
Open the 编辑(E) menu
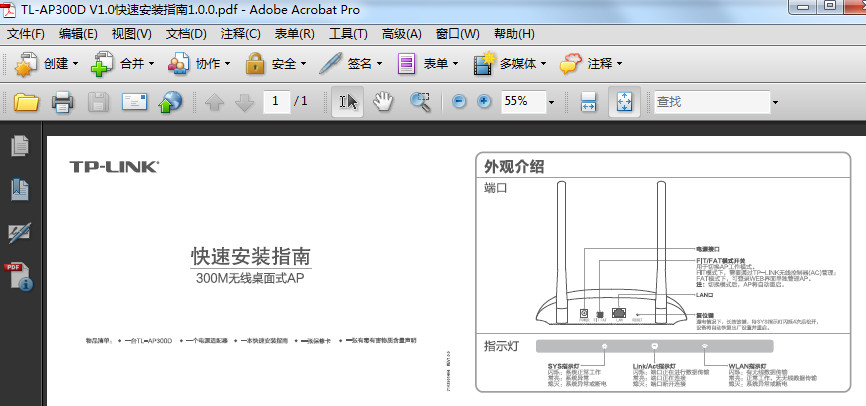click(x=78, y=34)
